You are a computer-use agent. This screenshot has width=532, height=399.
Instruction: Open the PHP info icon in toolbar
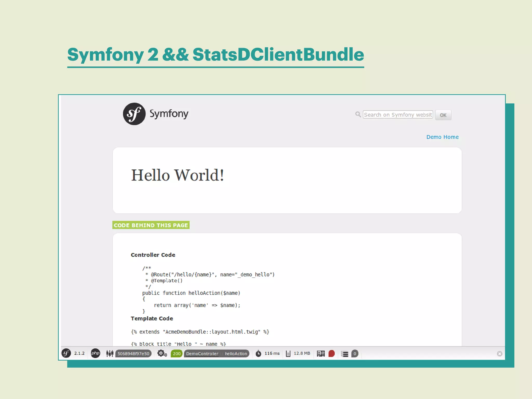pos(96,353)
